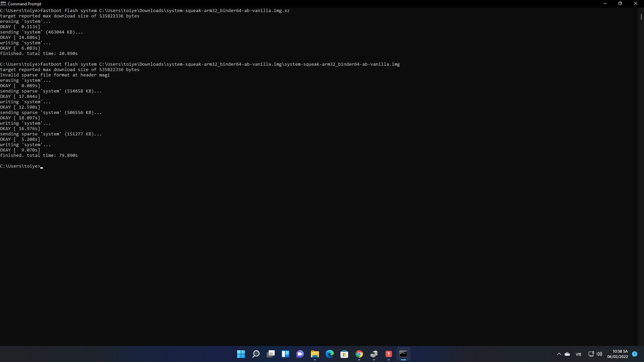
Task: Open the OneDrive cloud tray icon
Action: [567, 354]
